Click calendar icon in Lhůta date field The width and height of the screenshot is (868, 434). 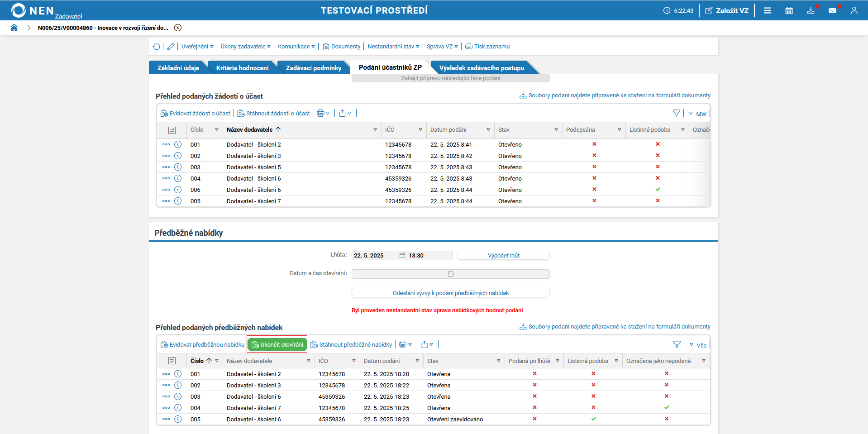[x=402, y=255]
